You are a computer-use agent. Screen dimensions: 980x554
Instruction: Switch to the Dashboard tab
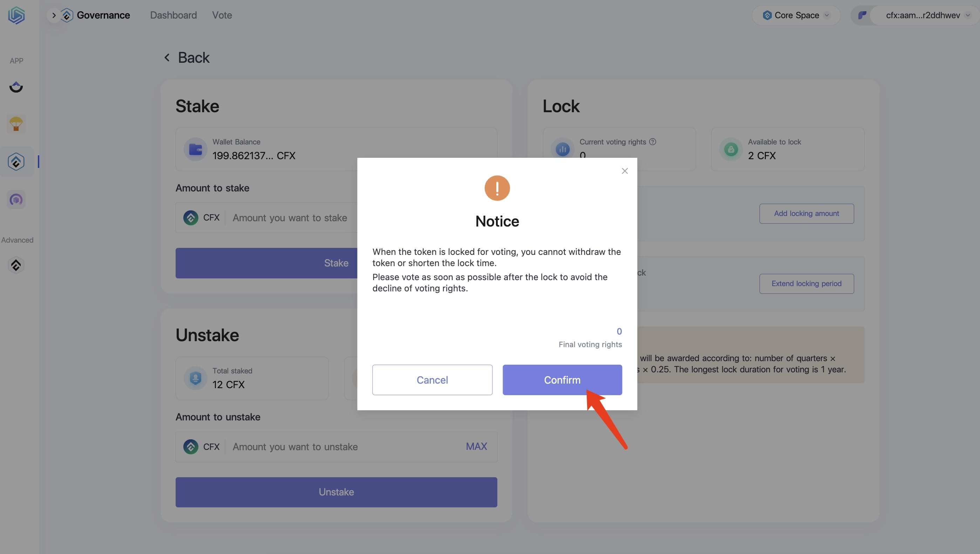pos(173,15)
